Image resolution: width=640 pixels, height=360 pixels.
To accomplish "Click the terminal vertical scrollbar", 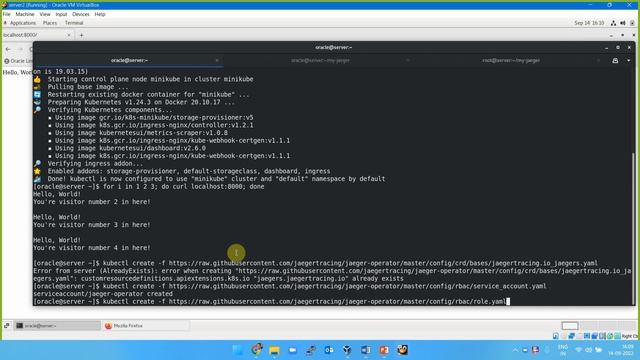I will click(x=633, y=229).
